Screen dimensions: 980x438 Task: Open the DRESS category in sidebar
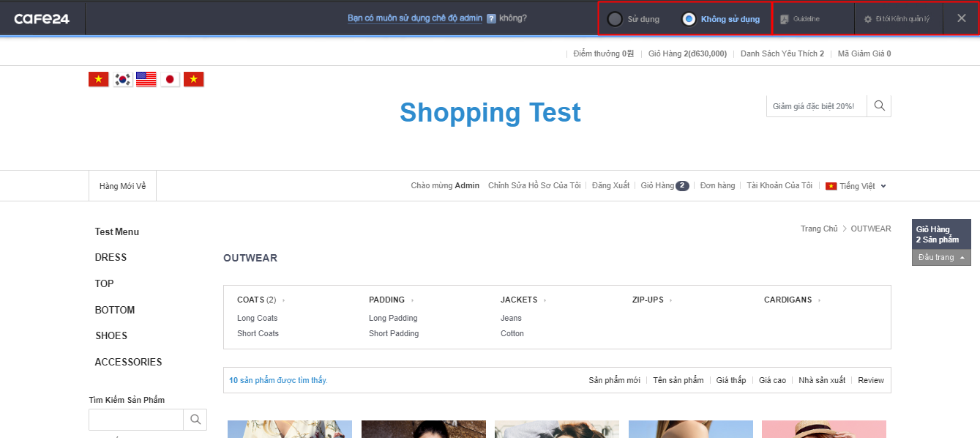[111, 257]
